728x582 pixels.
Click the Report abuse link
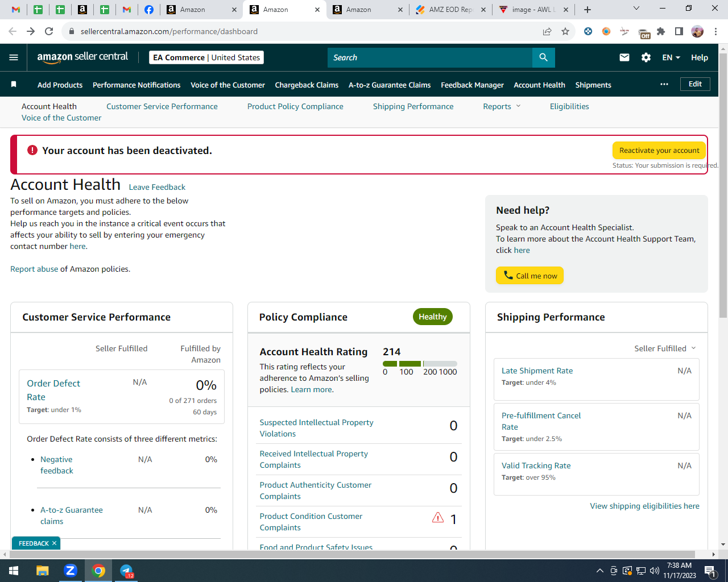(x=34, y=269)
